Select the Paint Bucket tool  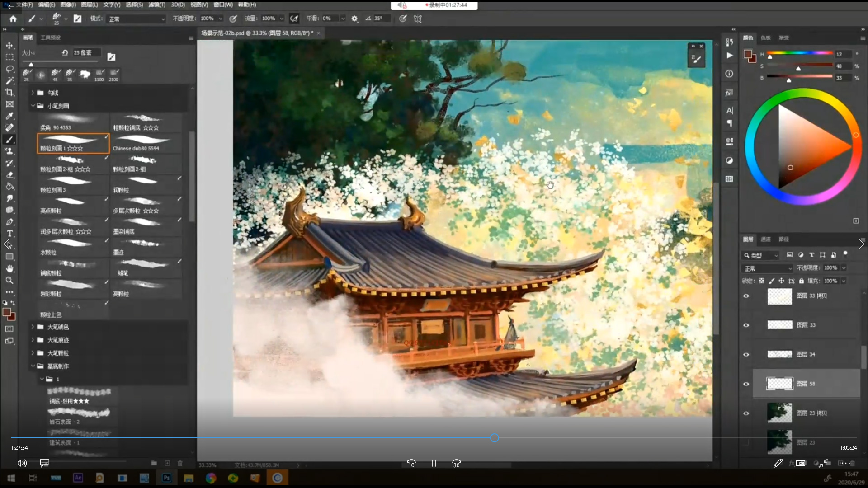pos(9,186)
